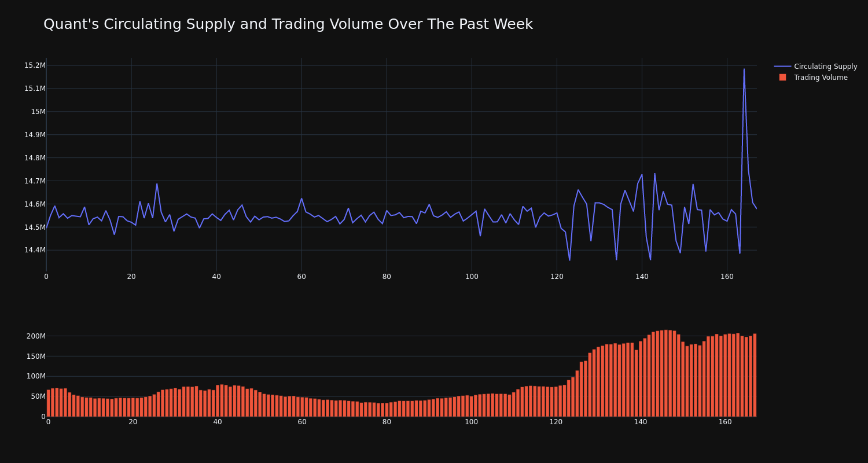Click the volume chart x-axis label 40

[218, 422]
